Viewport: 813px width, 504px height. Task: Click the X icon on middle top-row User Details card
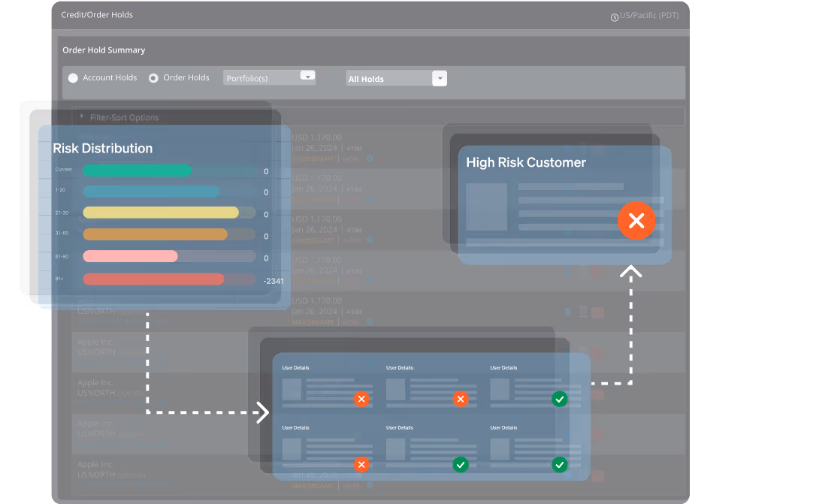pos(461,400)
